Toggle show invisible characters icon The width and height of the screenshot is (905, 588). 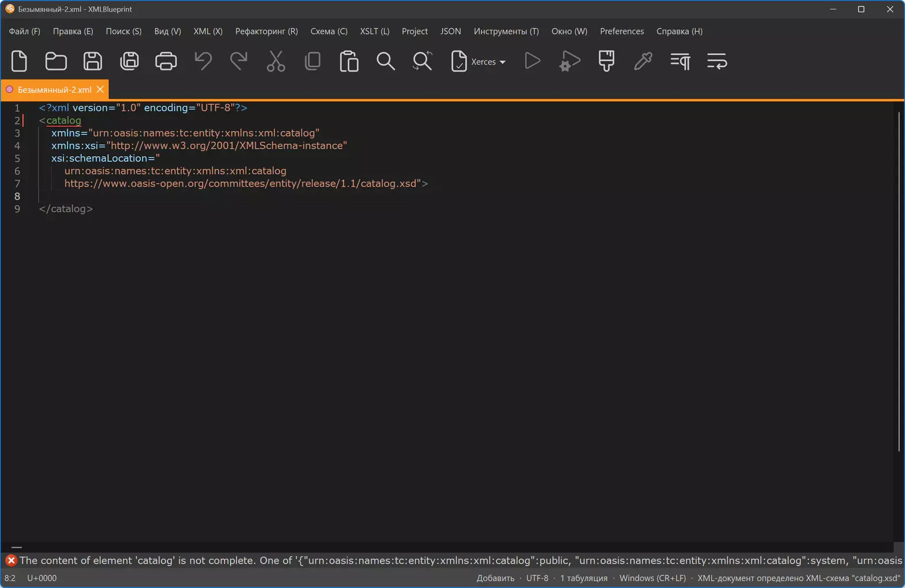[x=680, y=61]
